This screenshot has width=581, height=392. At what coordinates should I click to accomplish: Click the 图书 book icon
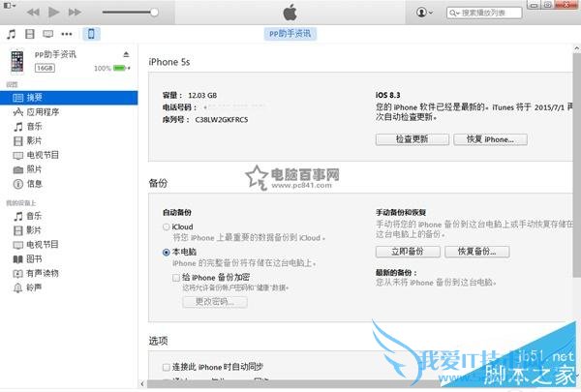pyautogui.click(x=17, y=259)
